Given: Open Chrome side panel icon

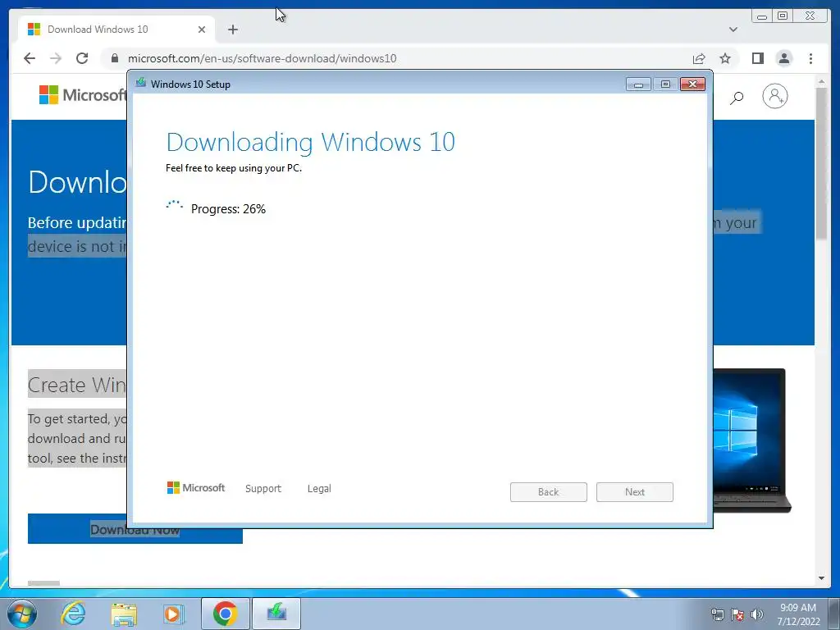Looking at the screenshot, I should 757,58.
